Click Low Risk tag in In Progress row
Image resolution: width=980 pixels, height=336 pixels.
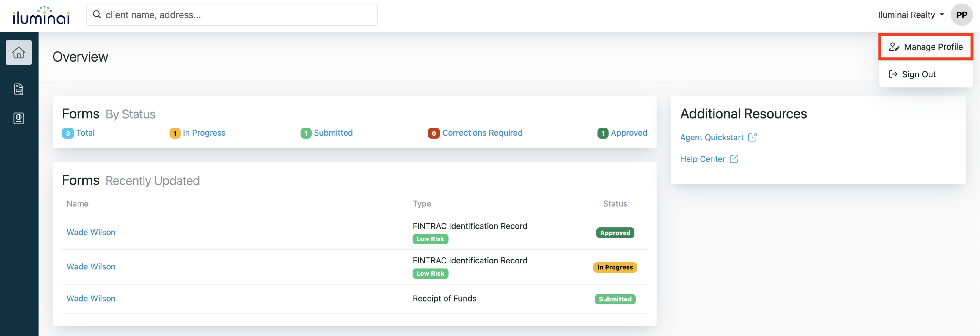click(430, 274)
